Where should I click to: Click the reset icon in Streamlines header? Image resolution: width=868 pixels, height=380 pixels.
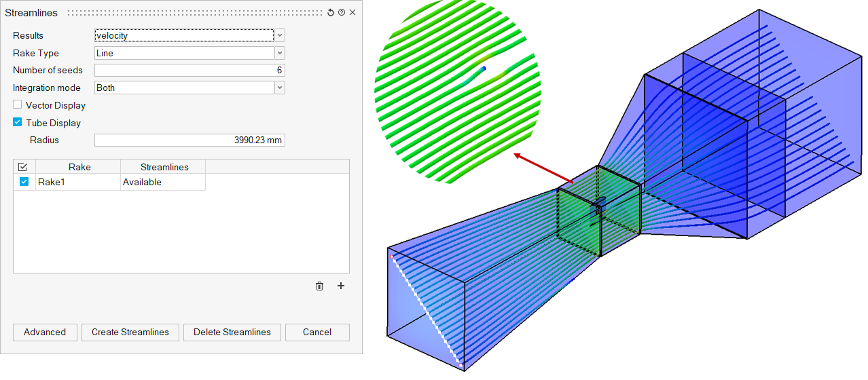pos(331,13)
